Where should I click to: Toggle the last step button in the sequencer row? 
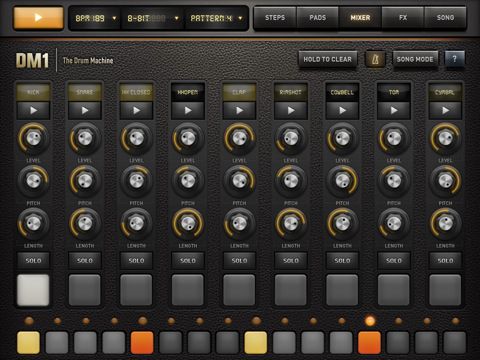[x=455, y=342]
